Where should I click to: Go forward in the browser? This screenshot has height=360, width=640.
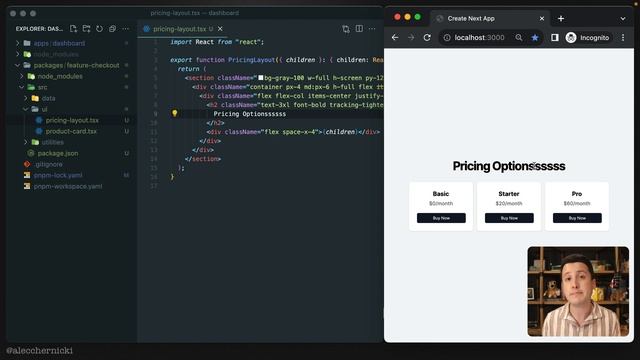(x=411, y=38)
